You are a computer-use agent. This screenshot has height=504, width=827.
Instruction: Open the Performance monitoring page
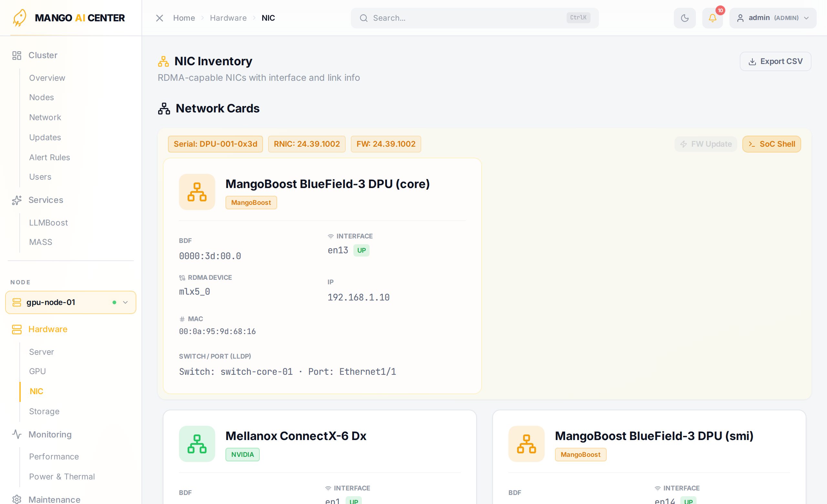coord(54,457)
